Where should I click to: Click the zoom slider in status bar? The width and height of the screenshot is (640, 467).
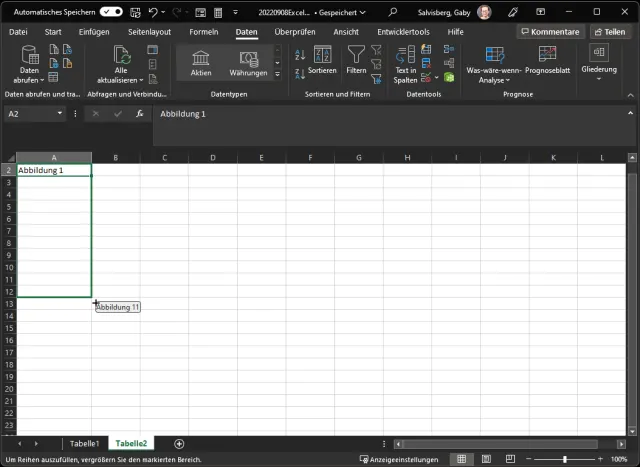[565, 459]
